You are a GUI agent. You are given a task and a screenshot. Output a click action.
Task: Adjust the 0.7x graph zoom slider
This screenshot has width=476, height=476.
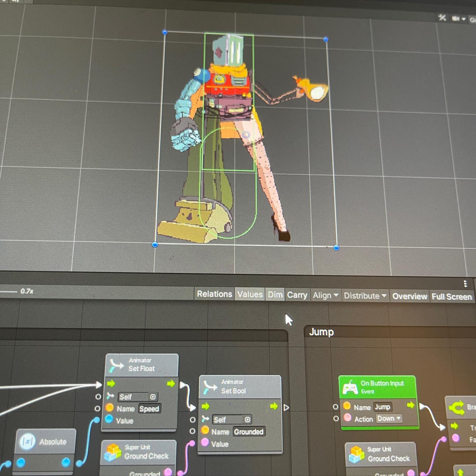coord(9,292)
